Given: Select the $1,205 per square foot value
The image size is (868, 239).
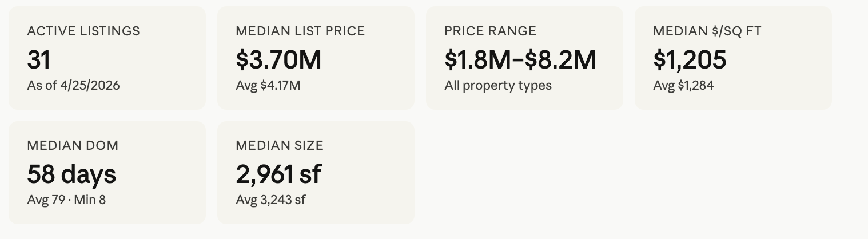Looking at the screenshot, I should (690, 59).
